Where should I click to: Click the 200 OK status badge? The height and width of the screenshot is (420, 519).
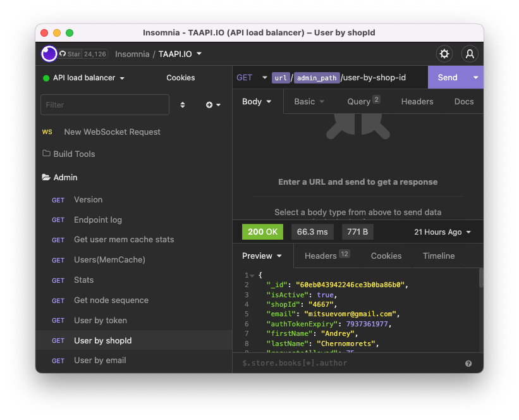pyautogui.click(x=262, y=232)
